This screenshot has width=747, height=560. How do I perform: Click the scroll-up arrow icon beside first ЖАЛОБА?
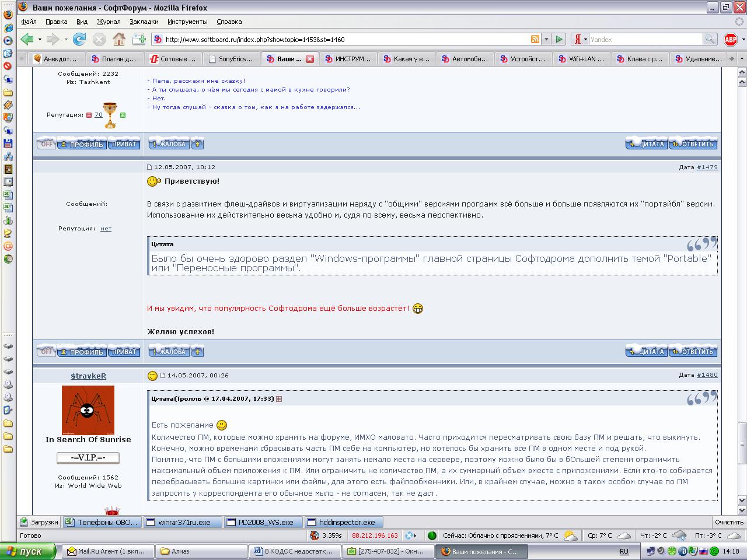click(197, 144)
